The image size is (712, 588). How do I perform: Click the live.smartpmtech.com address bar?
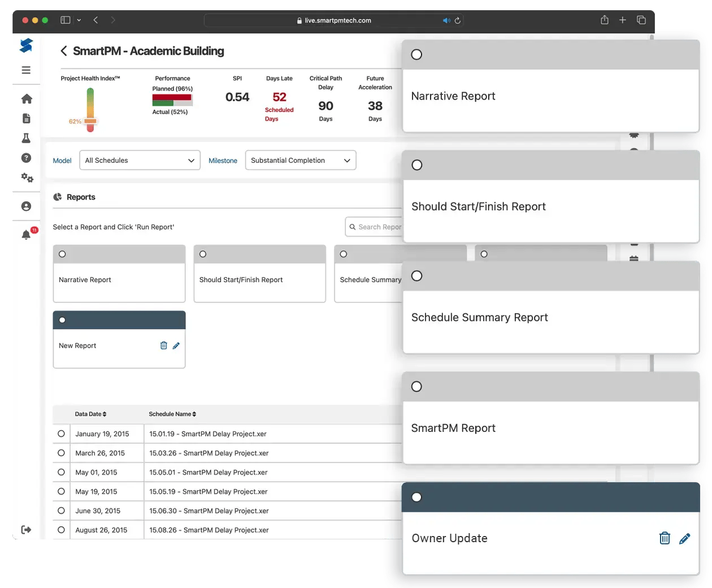334,20
